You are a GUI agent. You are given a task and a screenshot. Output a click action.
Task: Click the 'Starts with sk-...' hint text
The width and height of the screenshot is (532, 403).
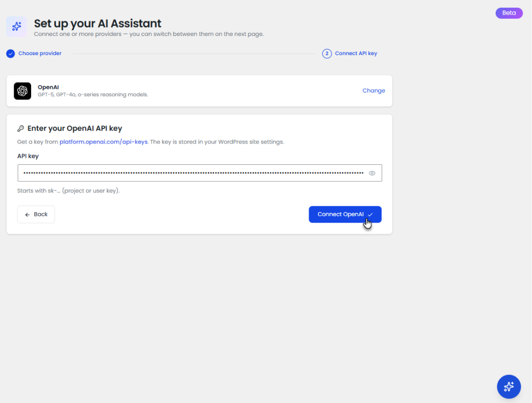69,191
